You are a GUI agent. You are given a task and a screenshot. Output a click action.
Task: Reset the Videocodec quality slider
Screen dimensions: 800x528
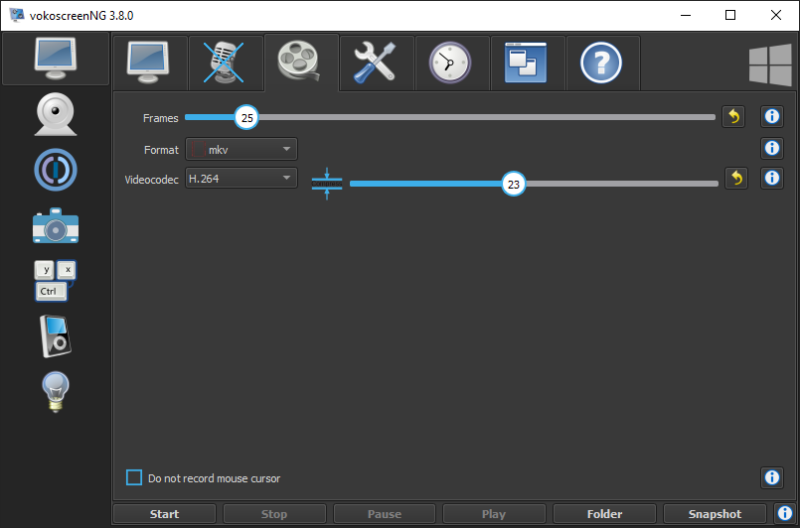point(736,178)
